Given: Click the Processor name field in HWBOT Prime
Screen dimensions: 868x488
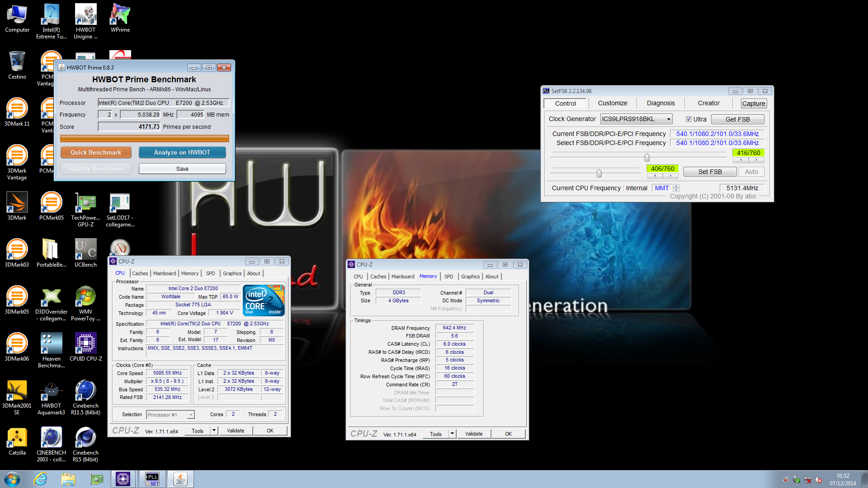Looking at the screenshot, I should point(164,103).
